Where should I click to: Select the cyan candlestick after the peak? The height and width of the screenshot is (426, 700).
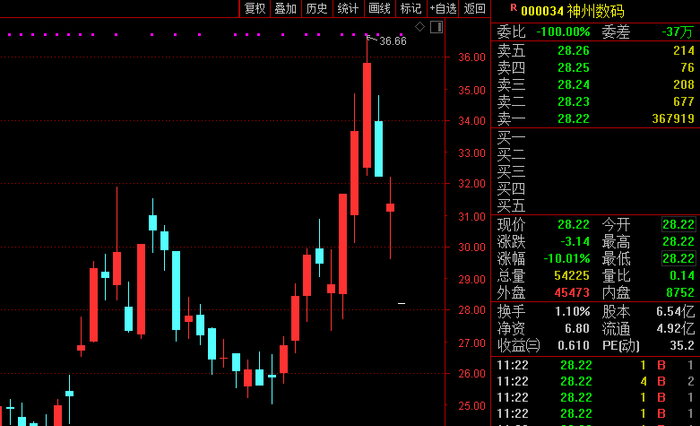coord(379,149)
